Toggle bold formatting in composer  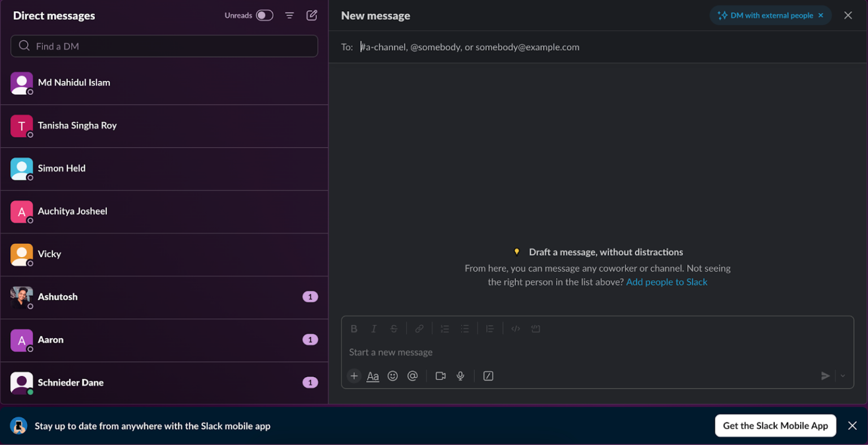[354, 329]
